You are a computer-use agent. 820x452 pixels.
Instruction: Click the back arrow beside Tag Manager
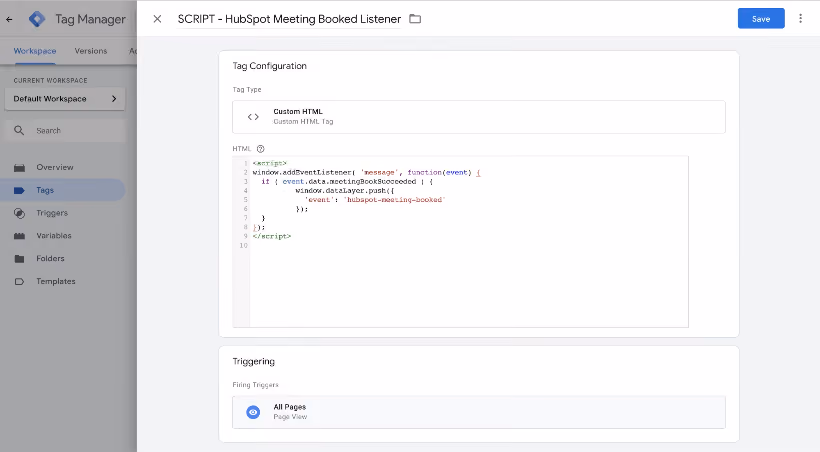9,19
